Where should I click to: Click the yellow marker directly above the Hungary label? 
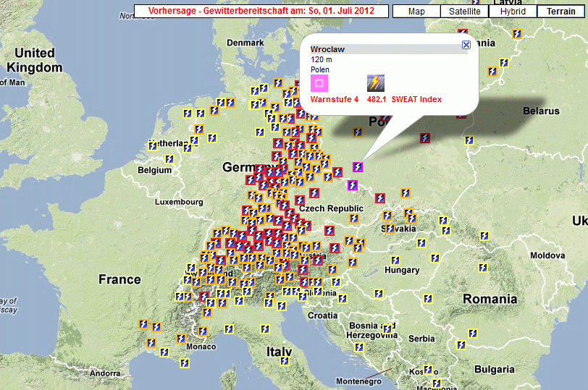click(395, 260)
